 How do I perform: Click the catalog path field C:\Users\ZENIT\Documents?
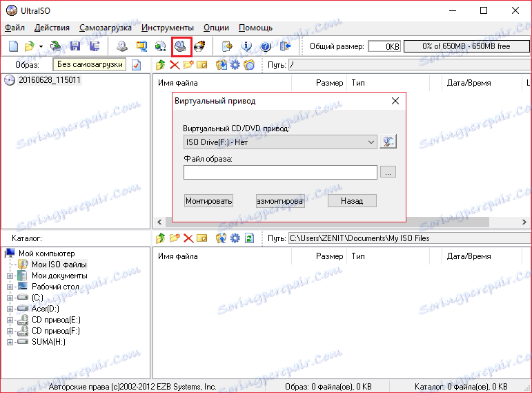pos(409,238)
